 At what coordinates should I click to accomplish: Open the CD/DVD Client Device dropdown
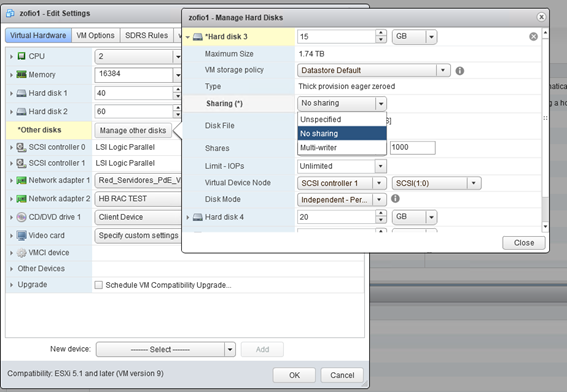(138, 217)
